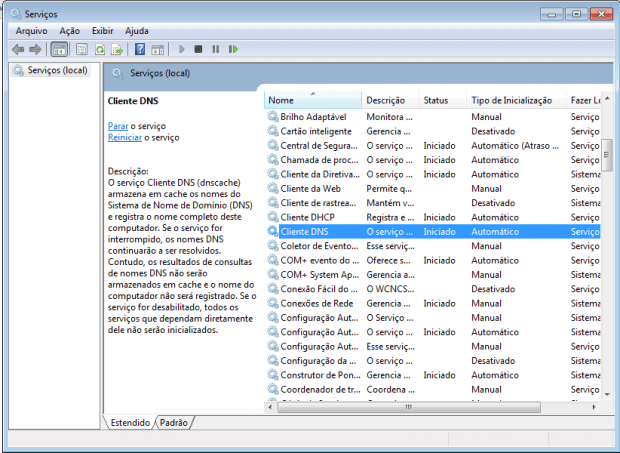Sort by the Nome column header
This screenshot has width=620, height=453.
[x=313, y=100]
